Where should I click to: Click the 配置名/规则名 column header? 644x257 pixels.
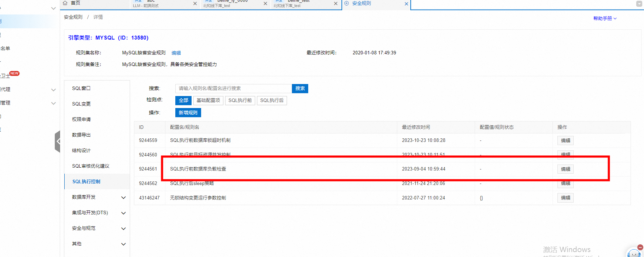(185, 127)
